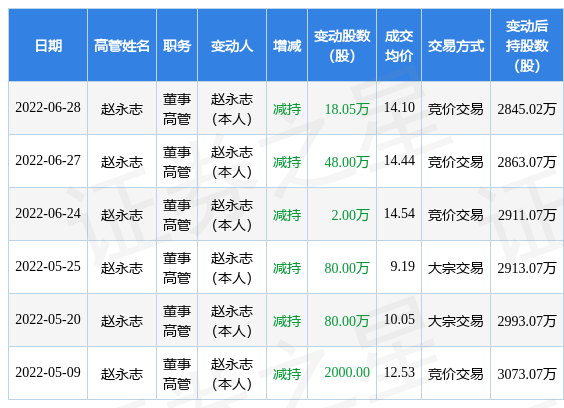
Task: Click the 日期 column header
Action: click(x=48, y=46)
